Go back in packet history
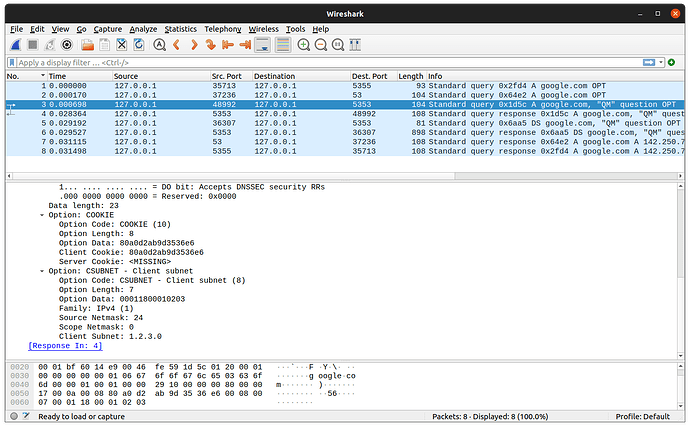Image resolution: width=690 pixels, height=426 pixels. point(177,45)
